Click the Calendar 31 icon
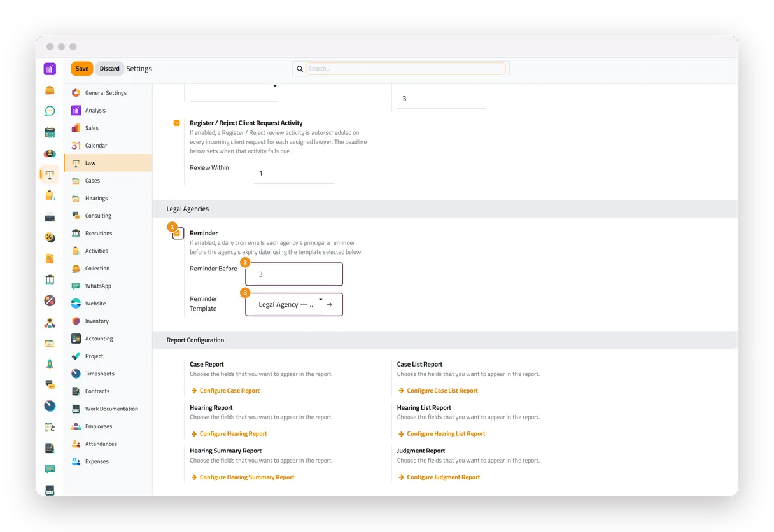This screenshot has height=532, width=774. 76,146
